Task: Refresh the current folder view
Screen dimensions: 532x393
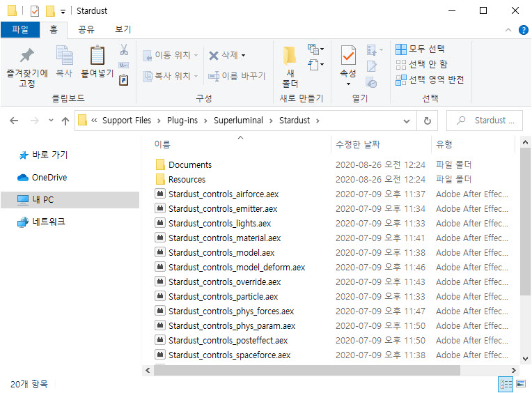Action: (427, 121)
